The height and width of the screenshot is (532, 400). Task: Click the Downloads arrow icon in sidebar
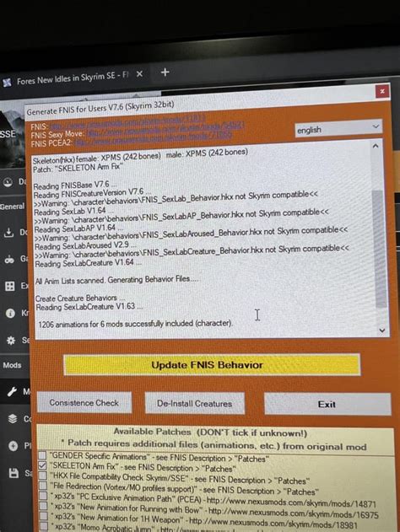[x=8, y=233]
